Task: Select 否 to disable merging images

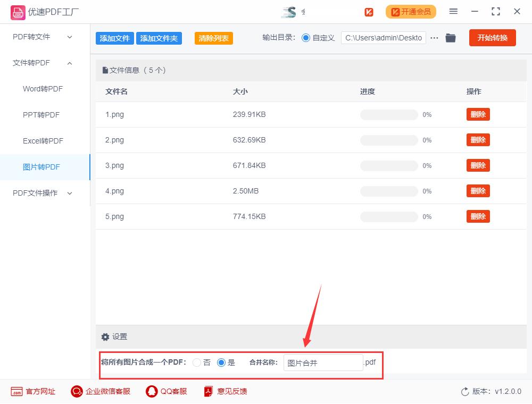Action: point(196,363)
